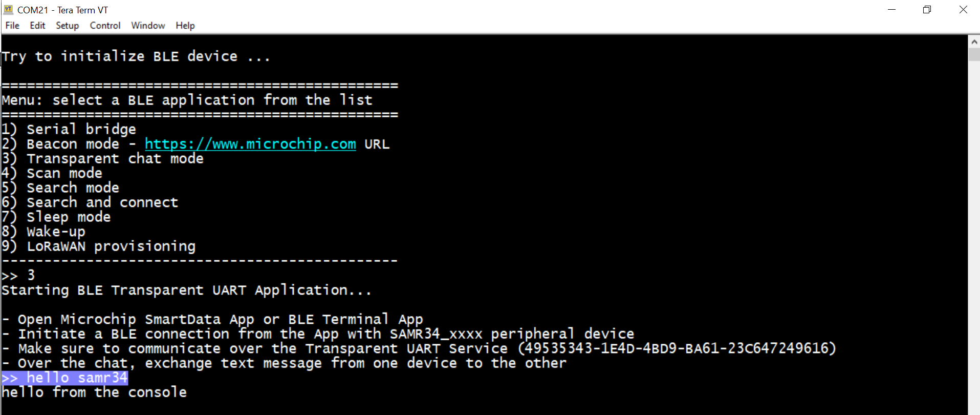Click the highlighted "hello samr34" line
Image resolution: width=980 pixels, height=415 pixels.
coord(65,378)
